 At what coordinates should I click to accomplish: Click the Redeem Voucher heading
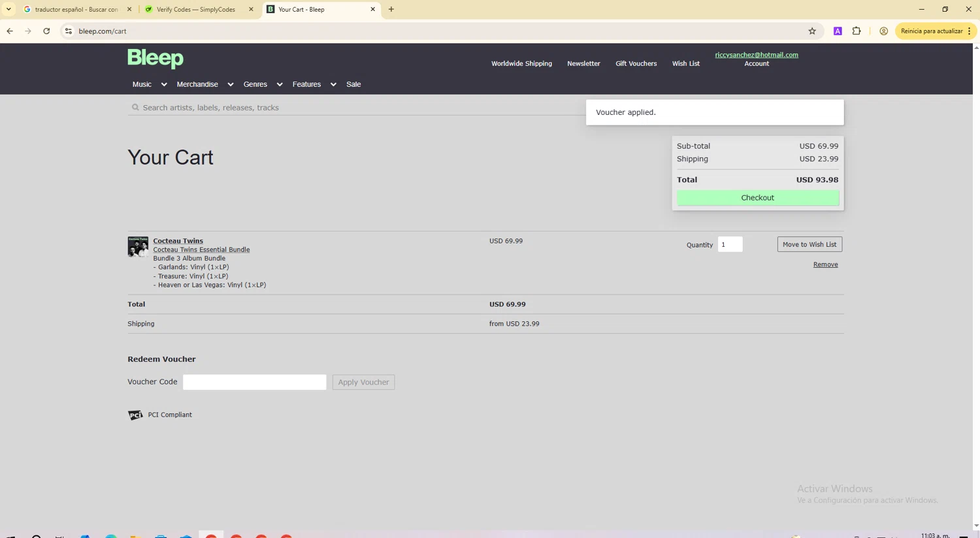pyautogui.click(x=161, y=359)
